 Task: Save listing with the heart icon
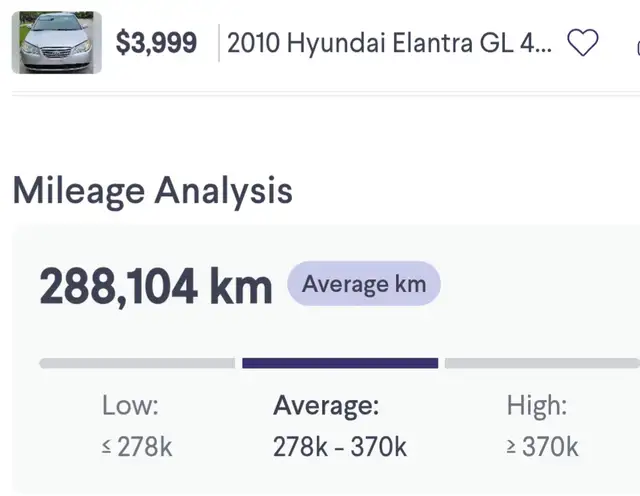[x=583, y=42]
